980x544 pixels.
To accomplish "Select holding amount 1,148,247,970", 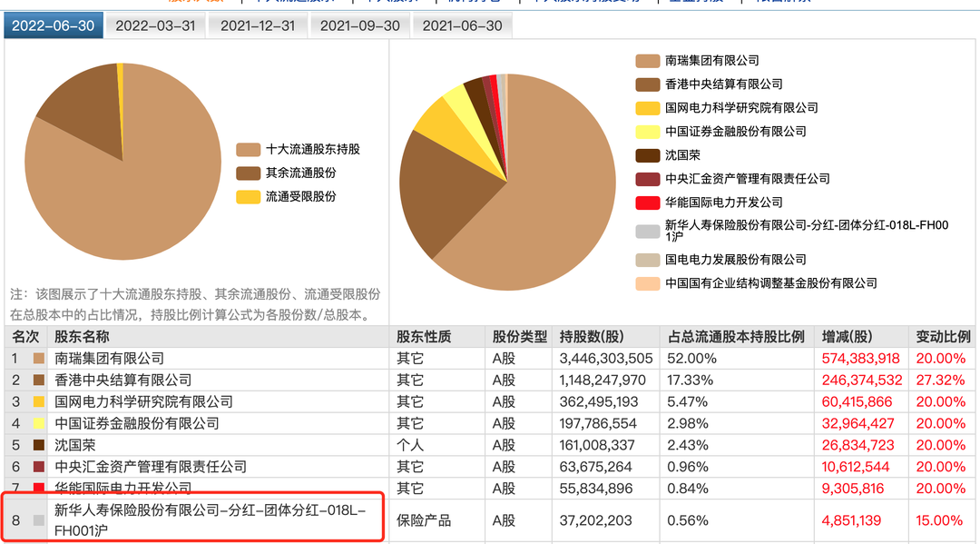I will pos(603,381).
